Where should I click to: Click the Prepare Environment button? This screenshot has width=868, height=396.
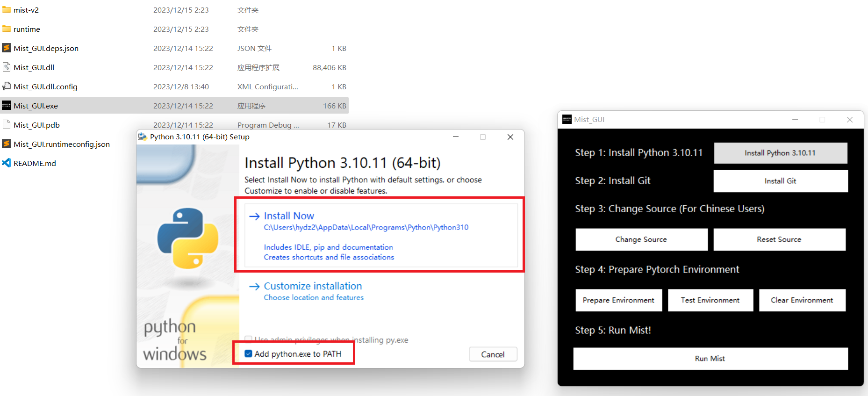point(618,300)
